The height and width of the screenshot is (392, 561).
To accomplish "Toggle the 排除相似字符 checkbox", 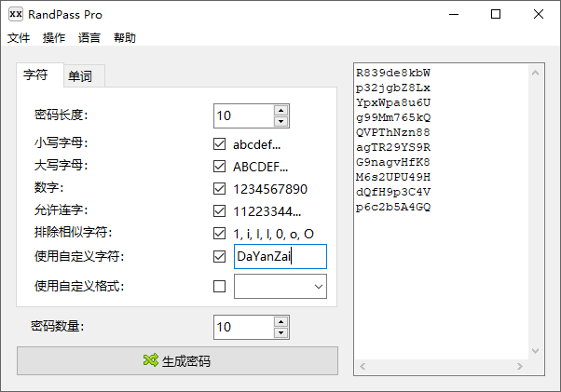I will pos(219,234).
